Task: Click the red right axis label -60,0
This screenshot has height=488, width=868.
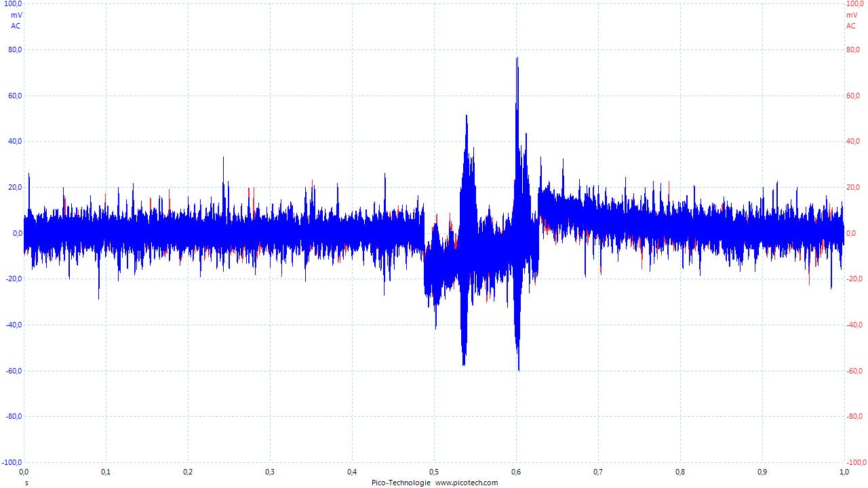Action: point(854,371)
